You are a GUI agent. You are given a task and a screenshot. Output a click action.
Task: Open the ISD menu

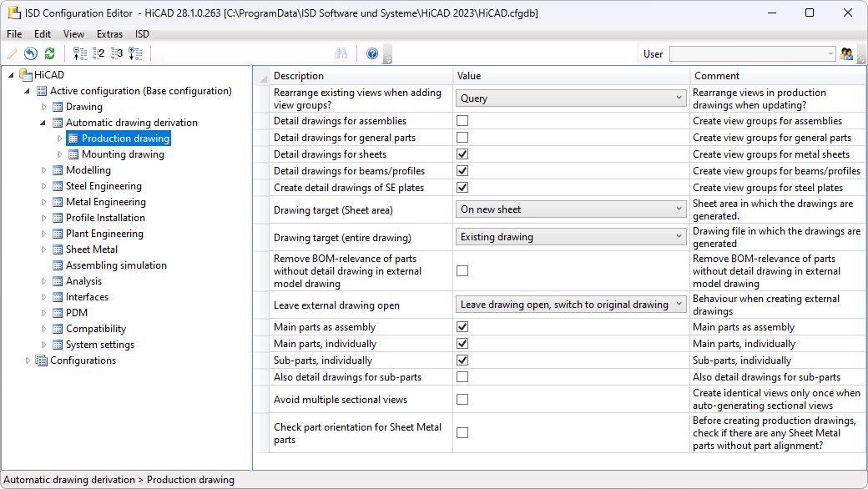pos(143,34)
